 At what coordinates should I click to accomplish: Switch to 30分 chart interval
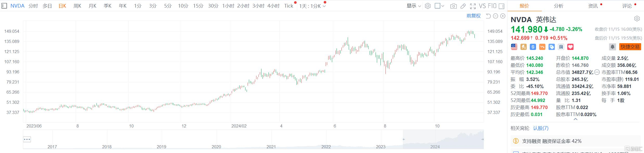[213, 6]
